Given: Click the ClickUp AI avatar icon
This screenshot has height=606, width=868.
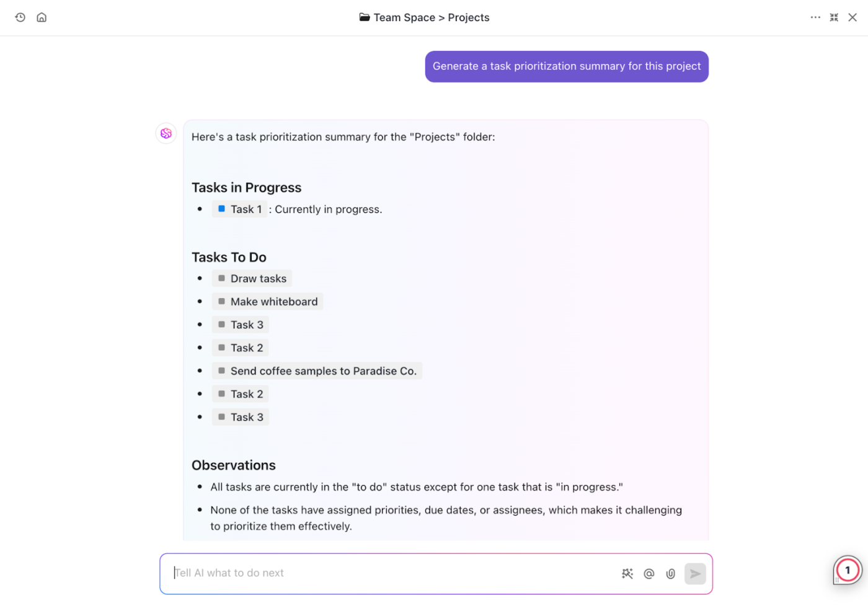Looking at the screenshot, I should 166,133.
